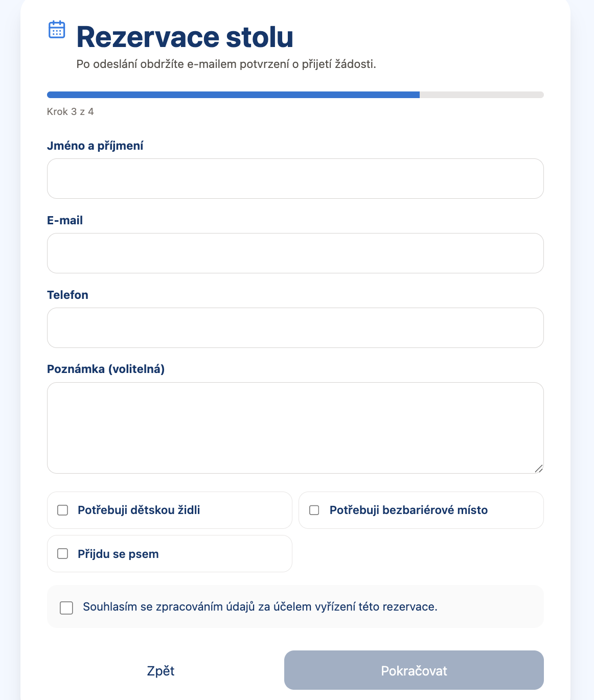This screenshot has height=700, width=594.
Task: Click the E-mail field label
Action: [x=65, y=220]
